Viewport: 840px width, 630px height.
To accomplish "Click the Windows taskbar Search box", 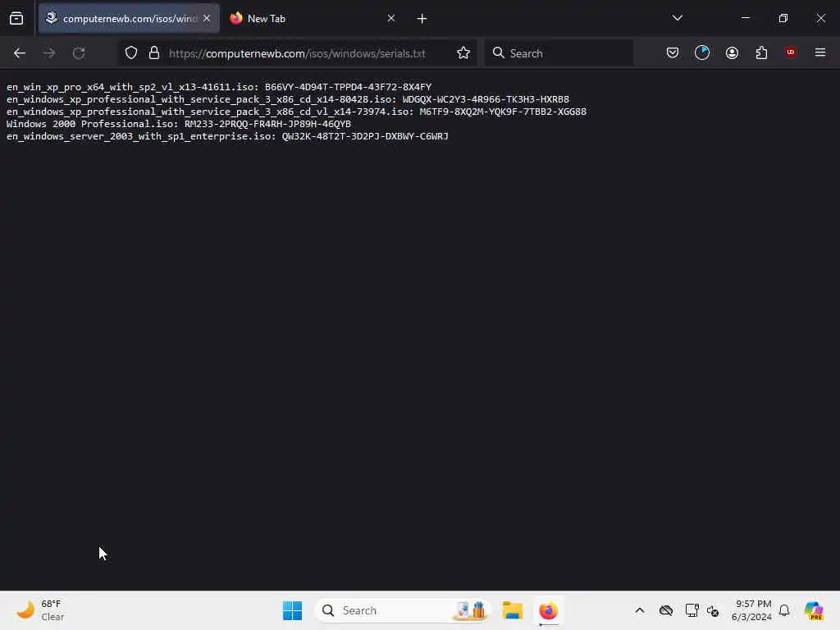I will (403, 610).
